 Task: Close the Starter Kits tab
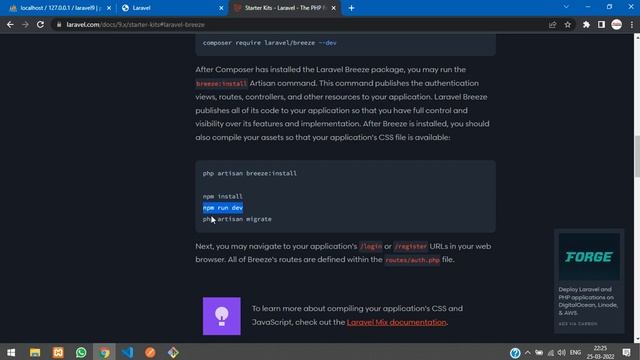pyautogui.click(x=333, y=8)
